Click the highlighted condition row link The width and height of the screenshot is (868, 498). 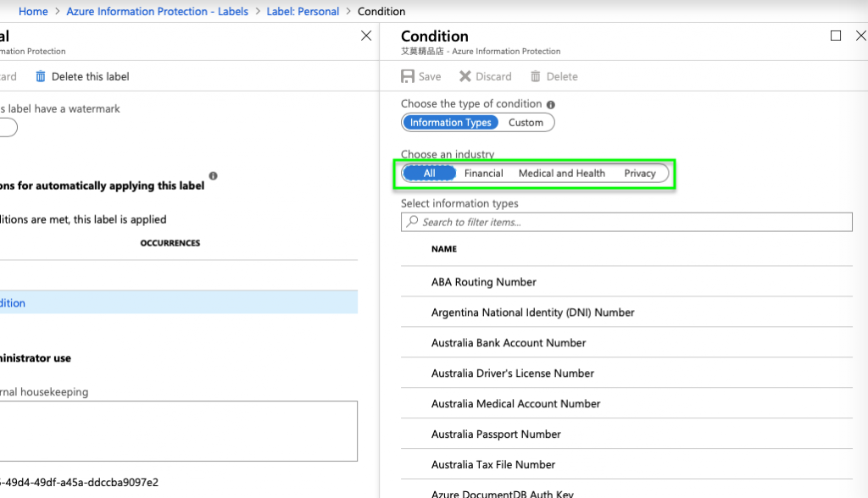coord(12,302)
